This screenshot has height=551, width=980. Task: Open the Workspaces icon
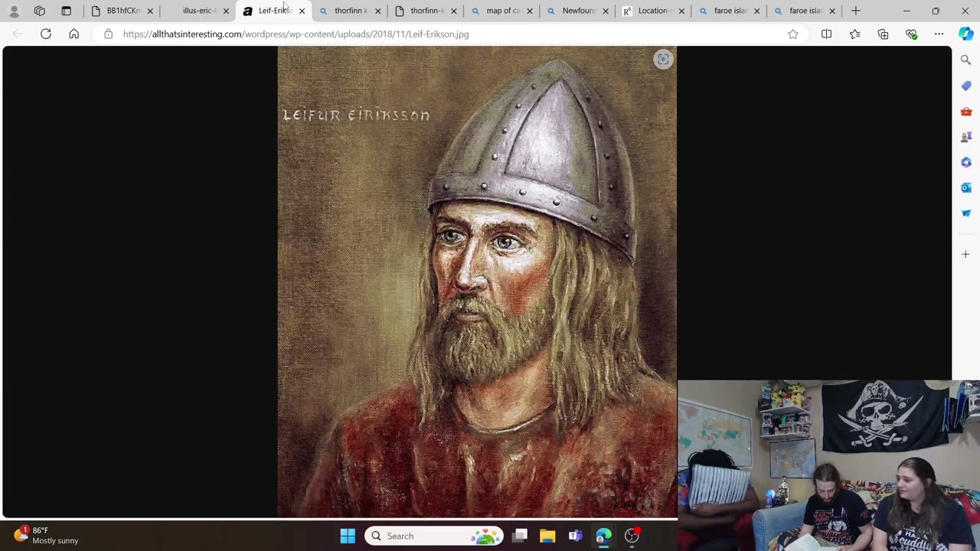coord(40,11)
